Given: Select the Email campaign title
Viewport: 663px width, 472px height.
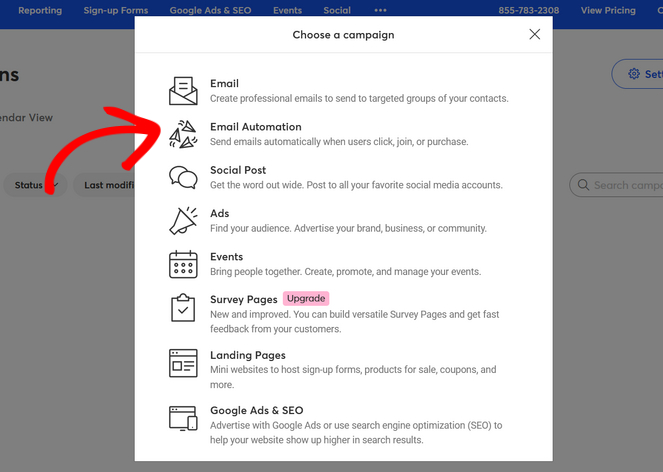Looking at the screenshot, I should [x=225, y=83].
